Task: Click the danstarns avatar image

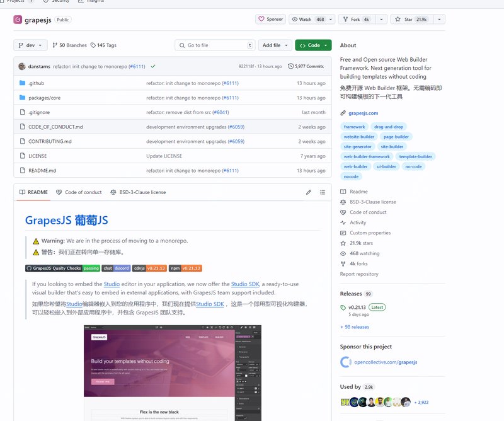Action: pyautogui.click(x=22, y=66)
